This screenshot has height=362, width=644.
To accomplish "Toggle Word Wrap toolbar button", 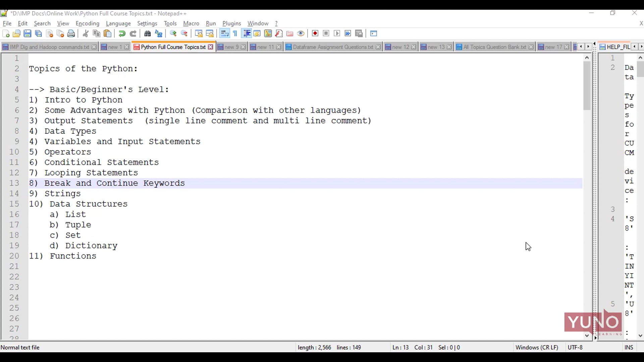I will pos(224,34).
